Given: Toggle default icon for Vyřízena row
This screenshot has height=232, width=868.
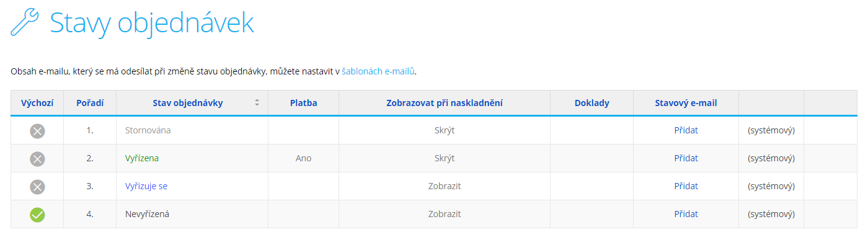Looking at the screenshot, I should tap(37, 159).
